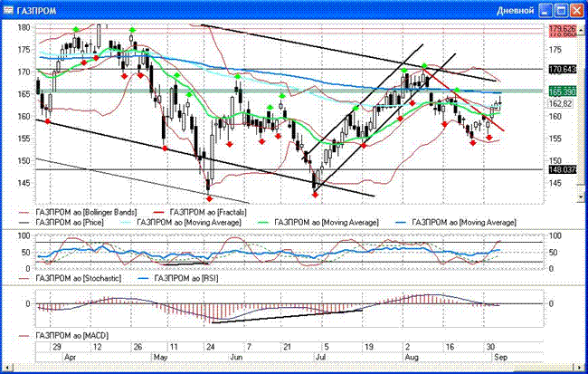The height and width of the screenshot is (374, 588).
Task: Click the 179.626 price level label
Action: [563, 29]
